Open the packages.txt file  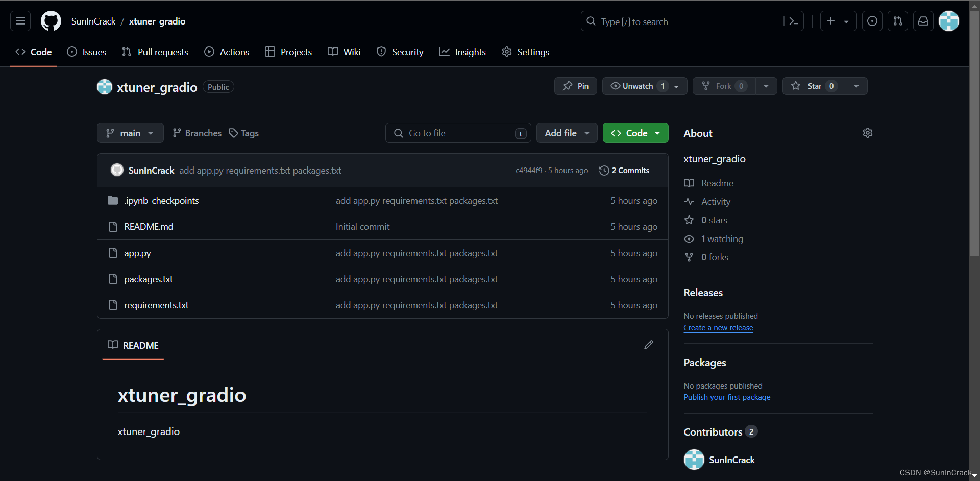point(149,279)
